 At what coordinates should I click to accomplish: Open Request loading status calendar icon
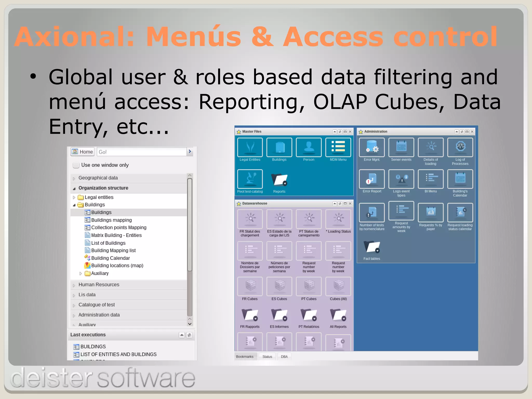coord(460,213)
